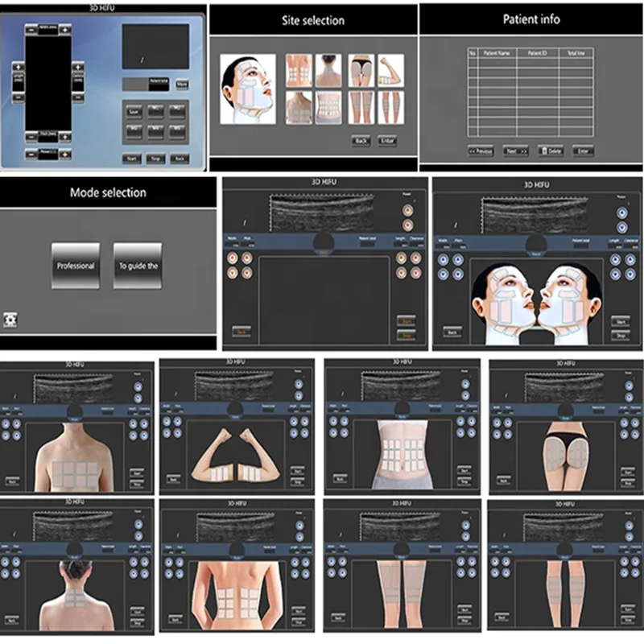The width and height of the screenshot is (644, 644).
Task: Lower Power with blue down arrow on face treatment screen
Action: click(621, 227)
